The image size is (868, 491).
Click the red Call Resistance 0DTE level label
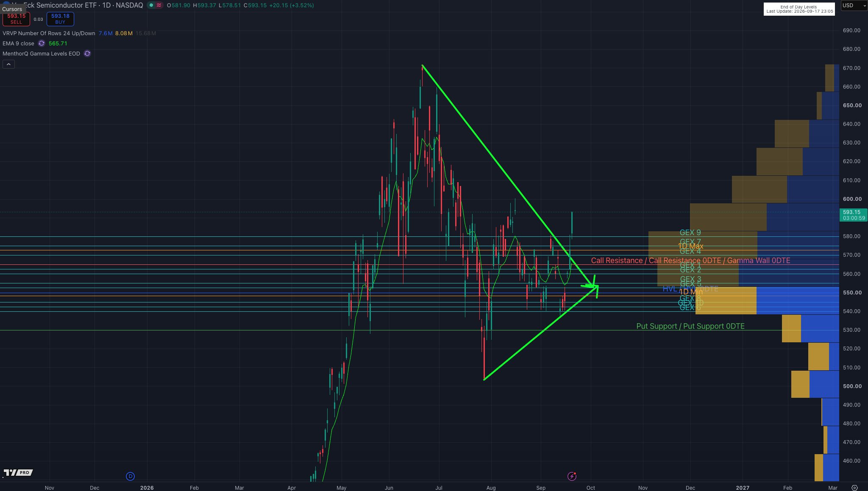point(690,261)
